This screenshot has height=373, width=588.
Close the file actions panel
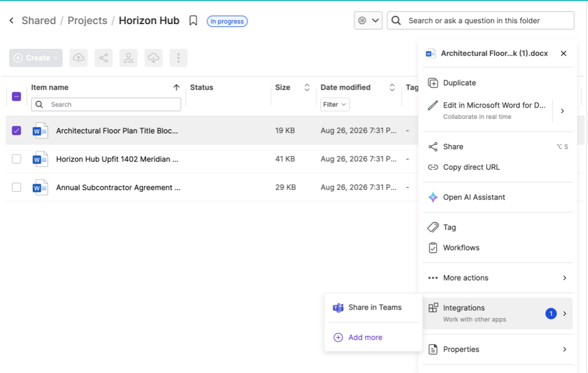(563, 53)
